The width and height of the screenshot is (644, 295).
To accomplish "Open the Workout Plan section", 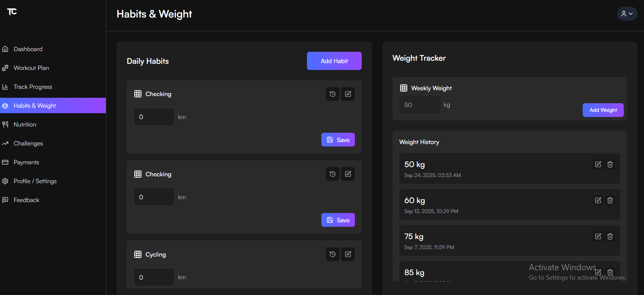I will coord(31,68).
